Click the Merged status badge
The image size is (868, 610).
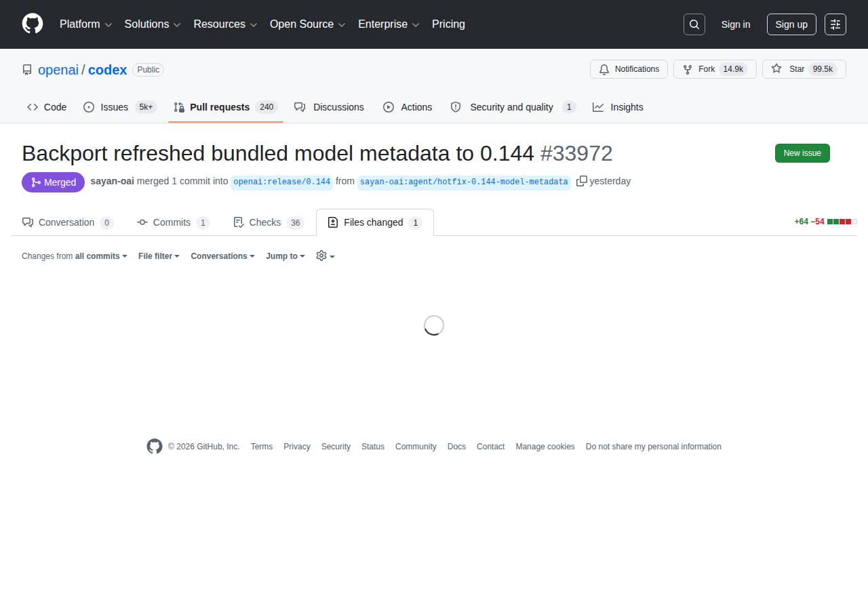click(53, 182)
